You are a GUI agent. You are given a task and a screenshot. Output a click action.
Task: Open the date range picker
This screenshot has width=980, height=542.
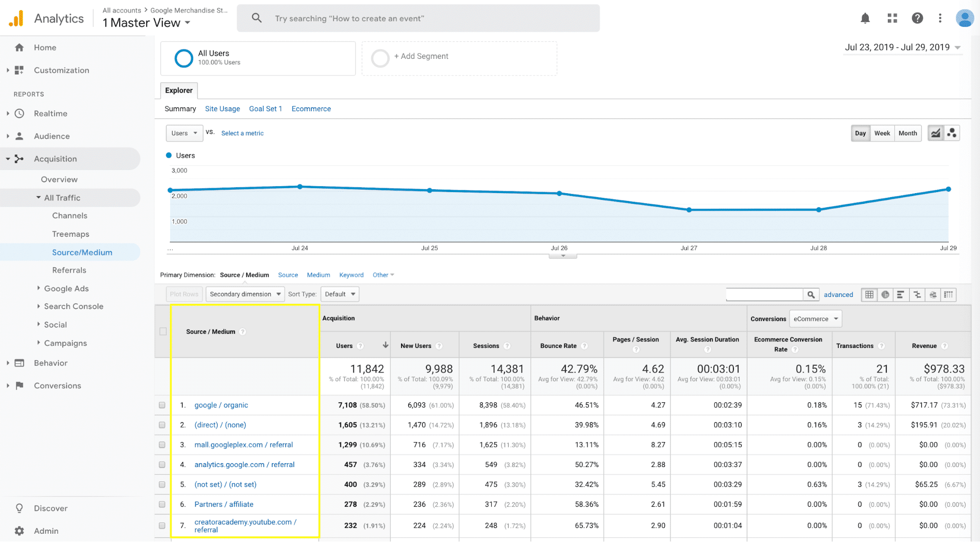tap(902, 48)
